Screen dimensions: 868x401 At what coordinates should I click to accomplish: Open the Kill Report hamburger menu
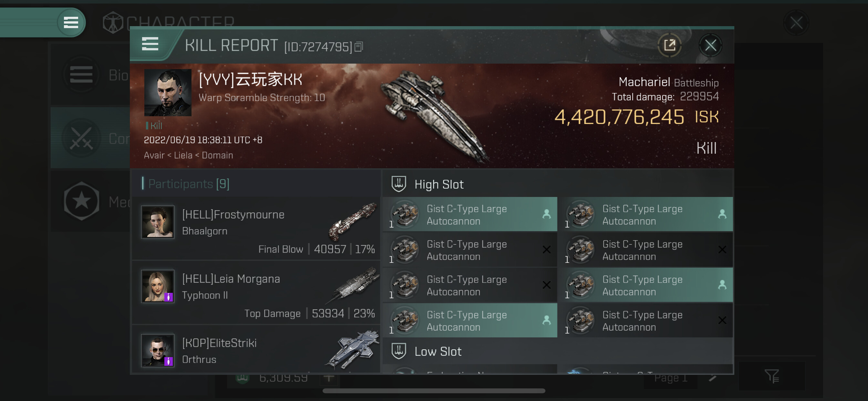click(x=150, y=44)
